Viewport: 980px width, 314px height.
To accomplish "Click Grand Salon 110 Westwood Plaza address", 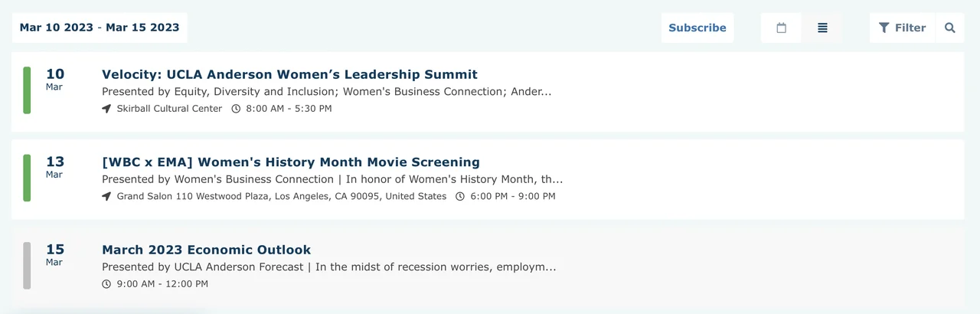I will point(281,196).
